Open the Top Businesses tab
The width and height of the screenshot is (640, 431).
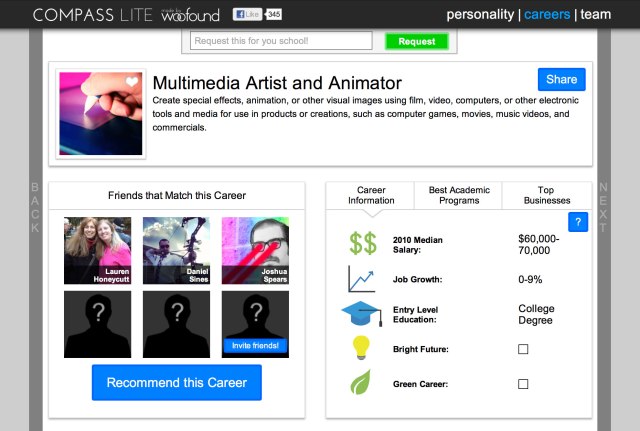coord(546,195)
